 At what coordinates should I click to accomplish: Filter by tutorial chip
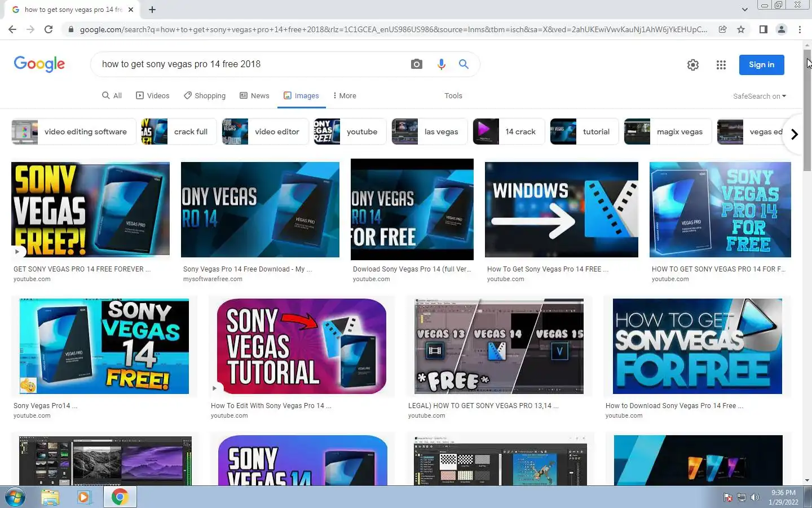(x=584, y=132)
